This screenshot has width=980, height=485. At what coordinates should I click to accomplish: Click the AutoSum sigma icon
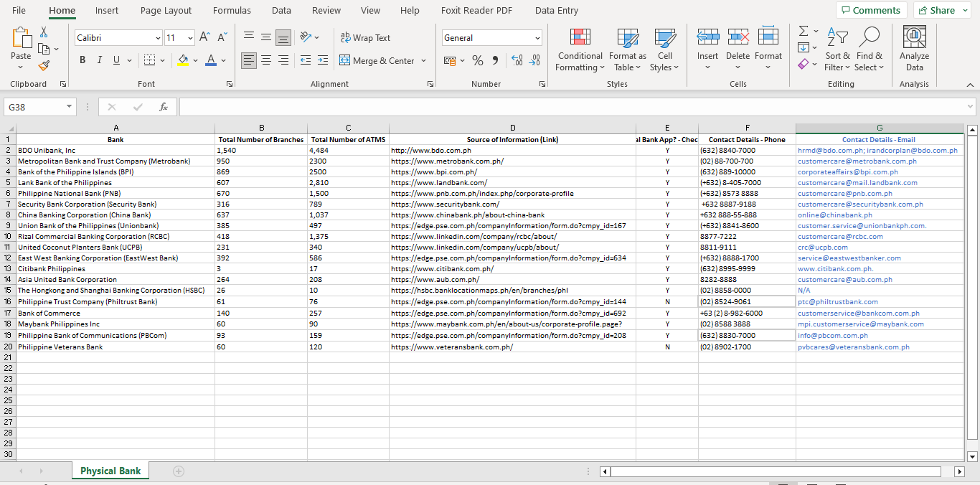click(x=804, y=31)
